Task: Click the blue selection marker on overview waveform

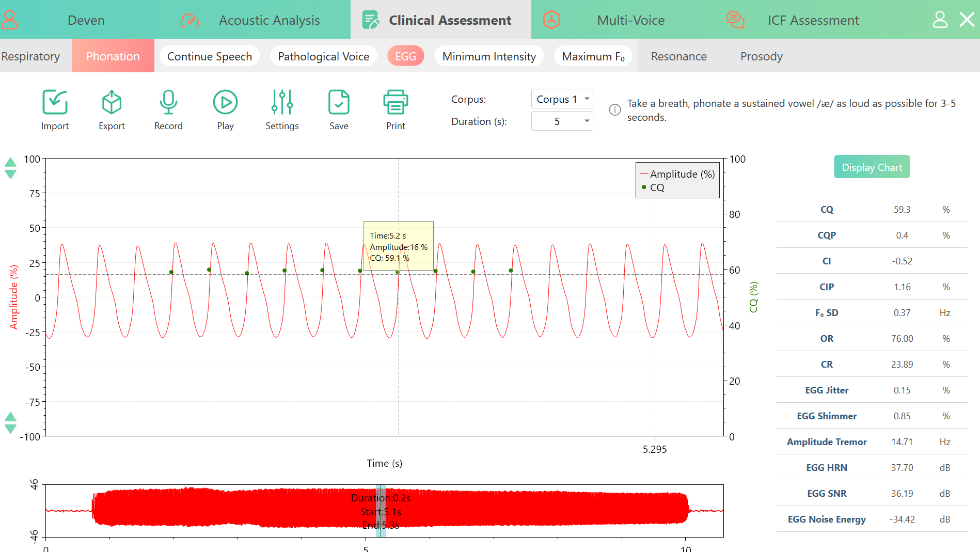Action: click(x=381, y=511)
